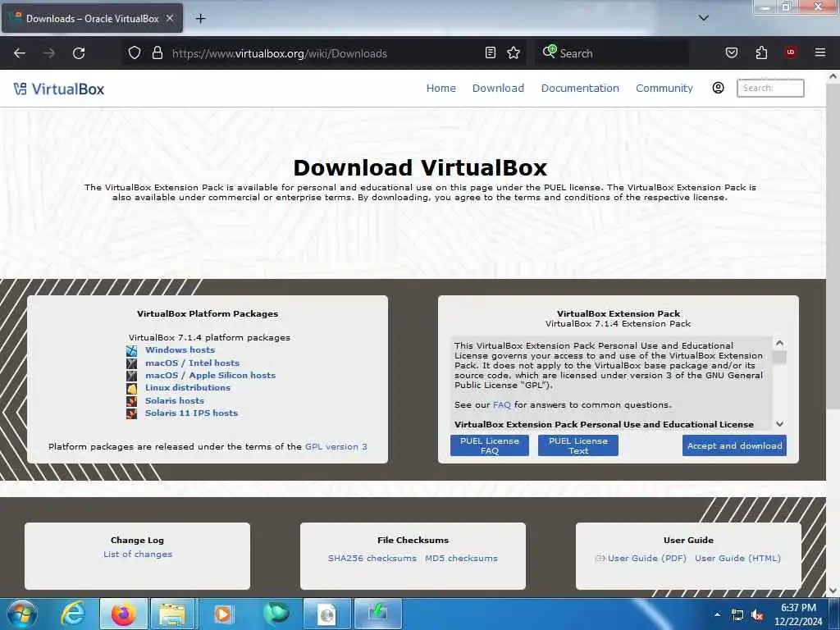Open a new tab with plus button
The image size is (840, 630).
pyautogui.click(x=200, y=19)
